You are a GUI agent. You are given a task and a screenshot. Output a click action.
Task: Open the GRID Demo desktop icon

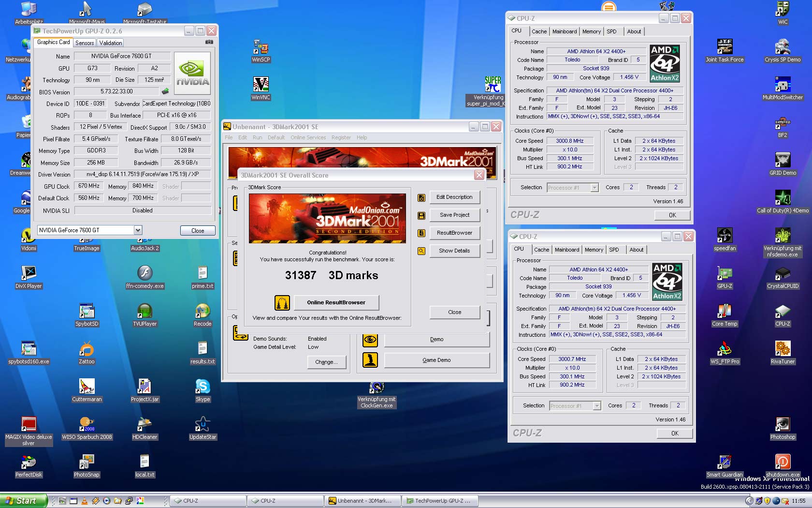click(783, 164)
